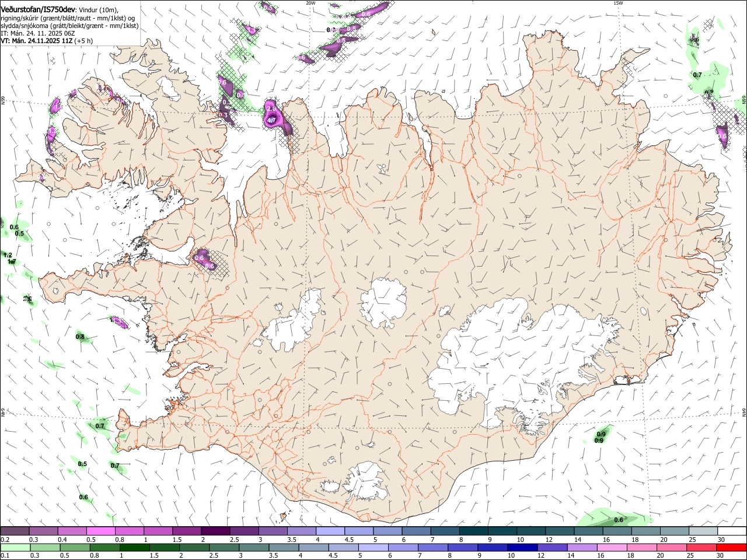Click the 0.1 label under the rain legend
The height and width of the screenshot is (560, 747).
tap(5, 555)
